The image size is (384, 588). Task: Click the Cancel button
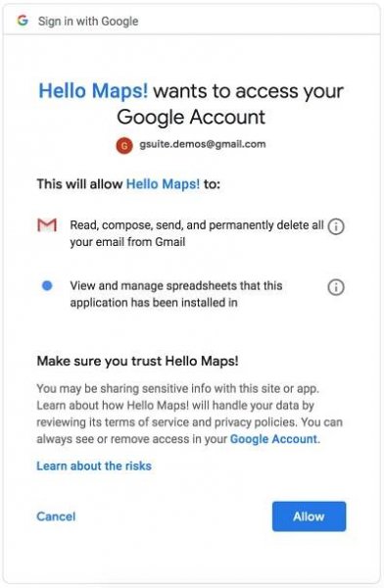pyautogui.click(x=56, y=516)
